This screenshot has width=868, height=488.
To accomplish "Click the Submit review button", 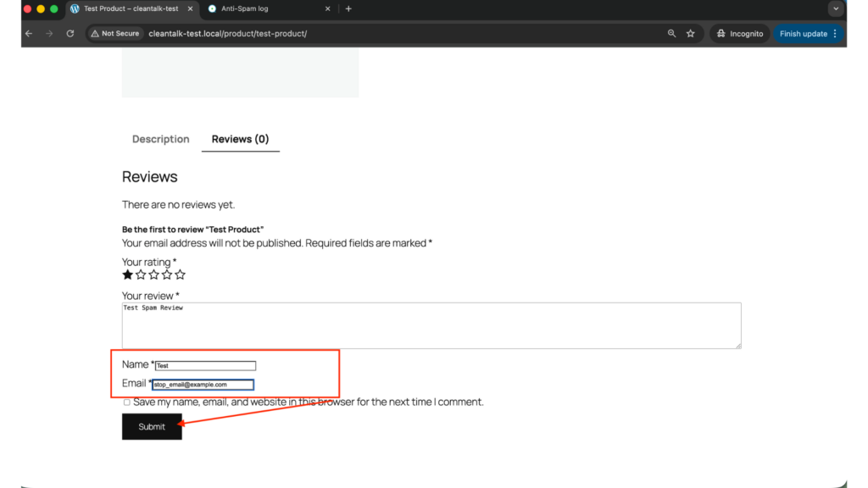I will pos(151,426).
